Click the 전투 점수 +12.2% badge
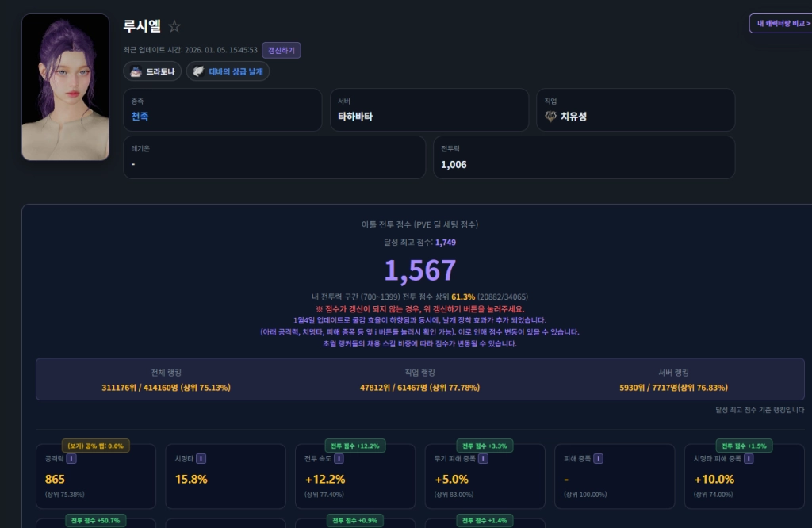Screen dimensions: 812x528 click(354, 446)
